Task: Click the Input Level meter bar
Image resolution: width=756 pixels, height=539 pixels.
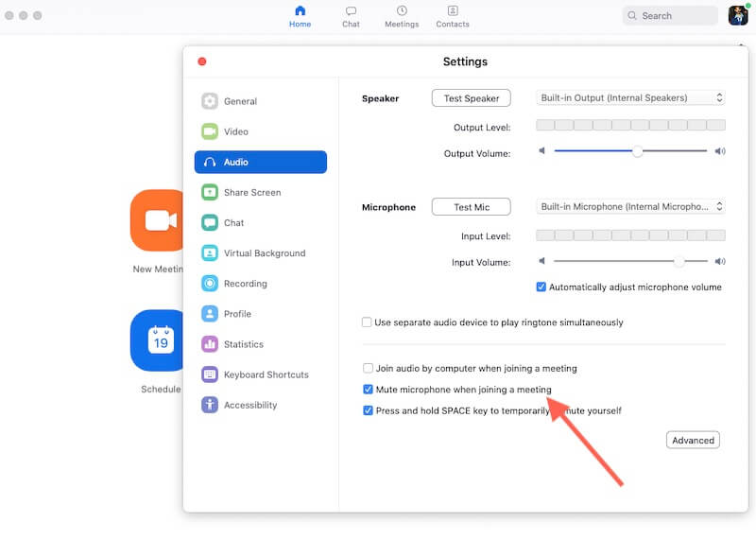Action: (630, 235)
